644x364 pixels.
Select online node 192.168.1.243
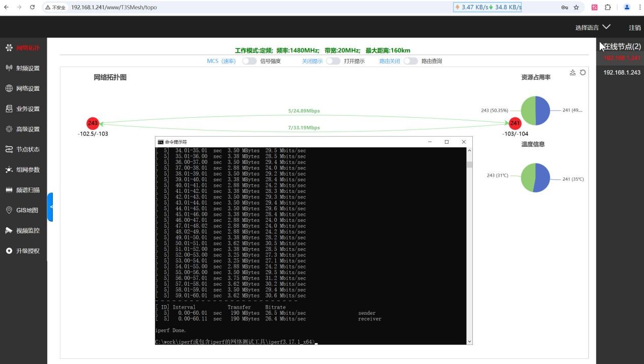point(622,73)
